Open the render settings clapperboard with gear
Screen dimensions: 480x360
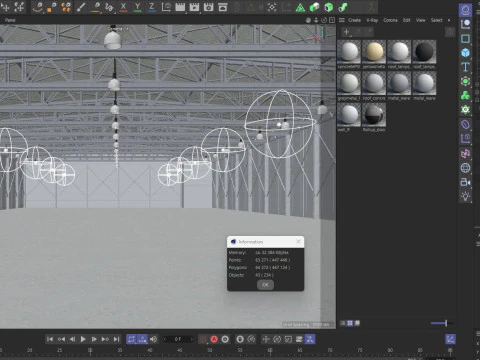click(209, 7)
